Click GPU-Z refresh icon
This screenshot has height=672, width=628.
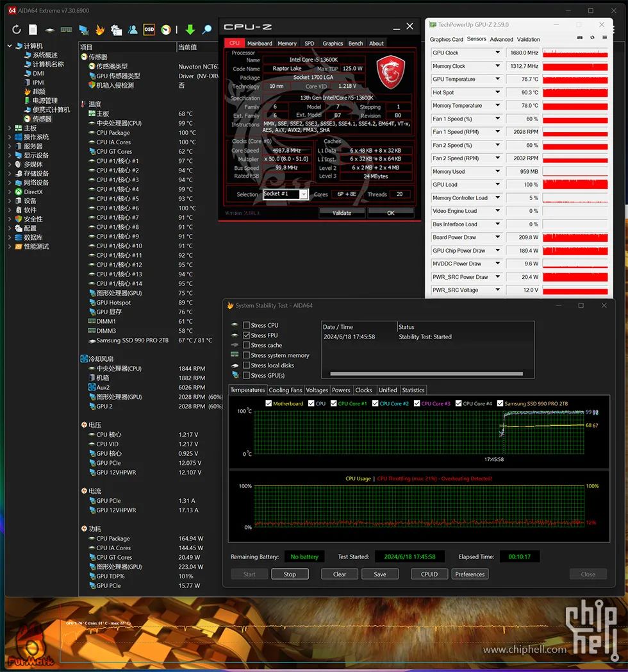coord(592,38)
